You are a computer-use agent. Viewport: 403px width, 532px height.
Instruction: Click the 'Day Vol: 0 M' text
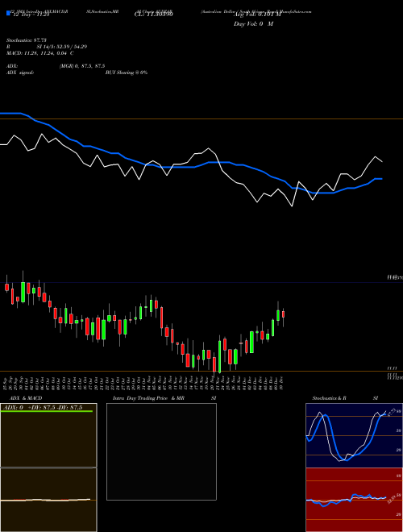coord(253,24)
